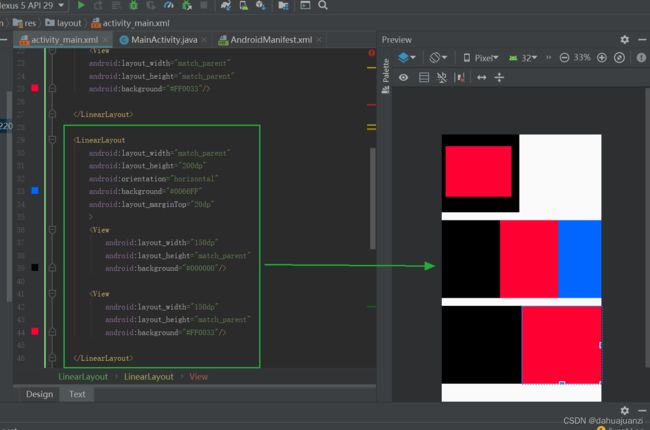Click the more toolbar options chevrons in Preview

tap(548, 58)
